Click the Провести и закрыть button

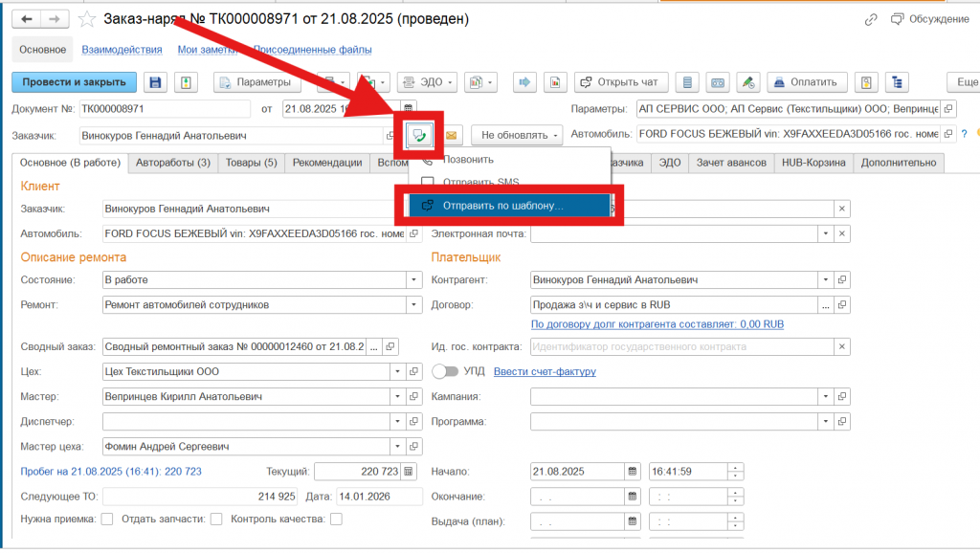point(75,82)
